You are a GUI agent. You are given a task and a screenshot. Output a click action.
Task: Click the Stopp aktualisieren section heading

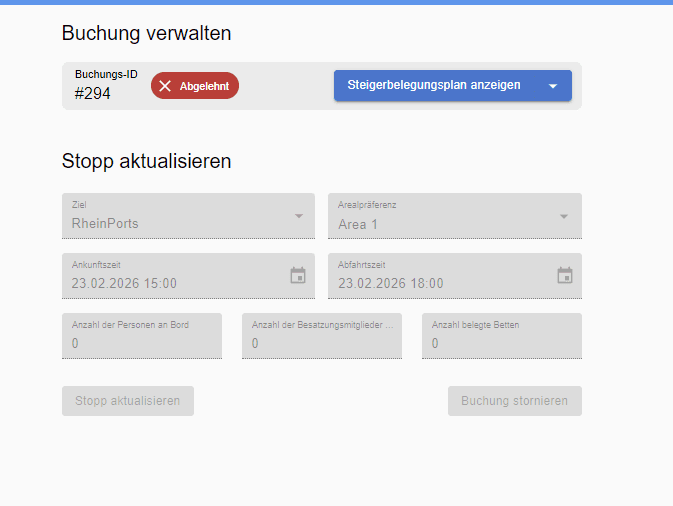[x=146, y=161]
